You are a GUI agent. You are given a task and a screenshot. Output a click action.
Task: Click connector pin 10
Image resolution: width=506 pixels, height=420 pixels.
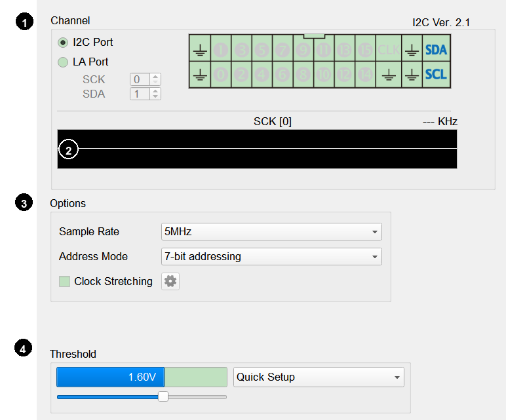click(324, 75)
